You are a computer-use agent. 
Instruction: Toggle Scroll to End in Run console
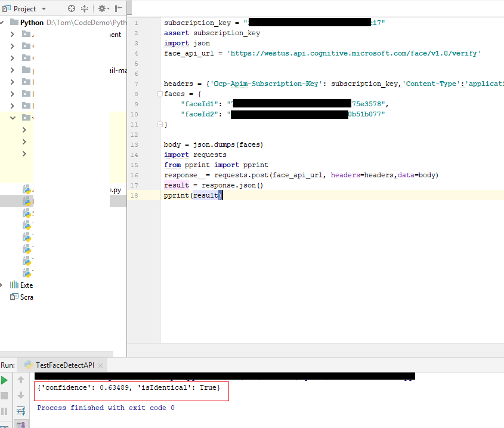(21, 424)
